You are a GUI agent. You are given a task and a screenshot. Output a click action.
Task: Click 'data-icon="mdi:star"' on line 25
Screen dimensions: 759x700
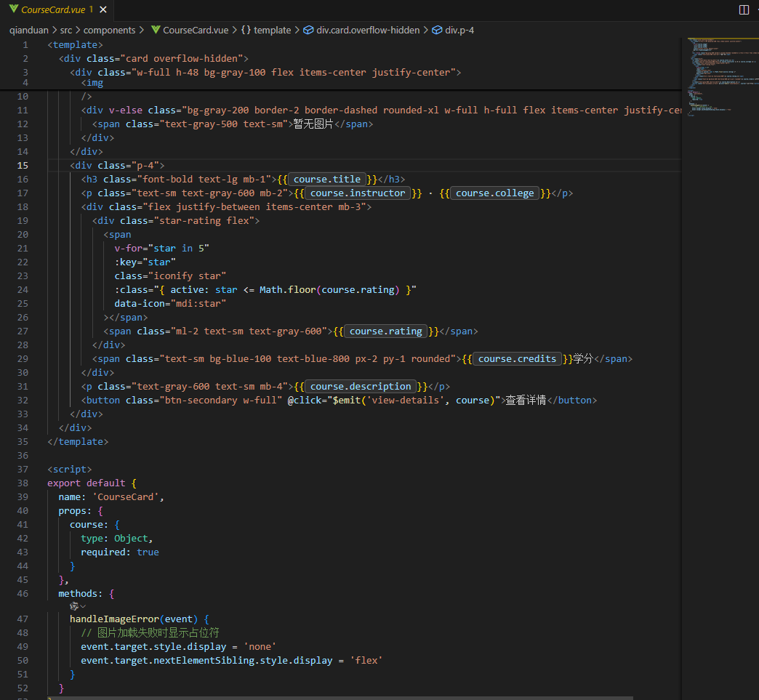pos(170,304)
